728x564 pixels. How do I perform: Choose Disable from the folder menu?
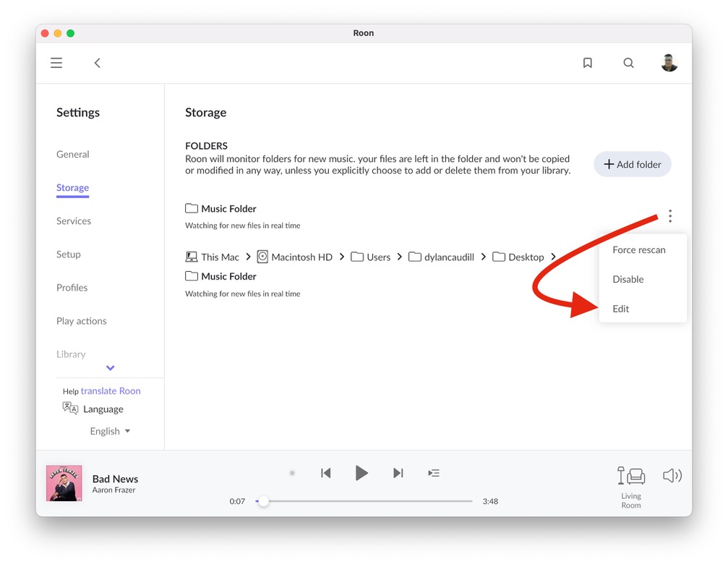pyautogui.click(x=628, y=279)
